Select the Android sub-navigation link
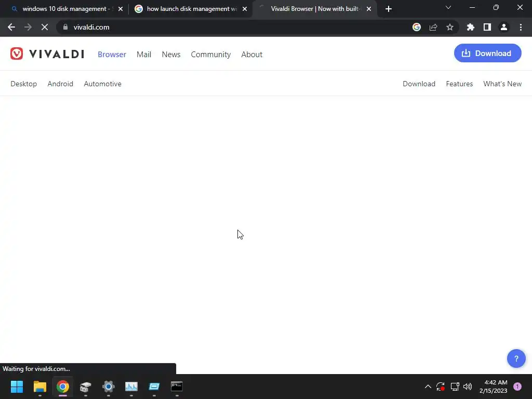The width and height of the screenshot is (532, 399). [60, 84]
